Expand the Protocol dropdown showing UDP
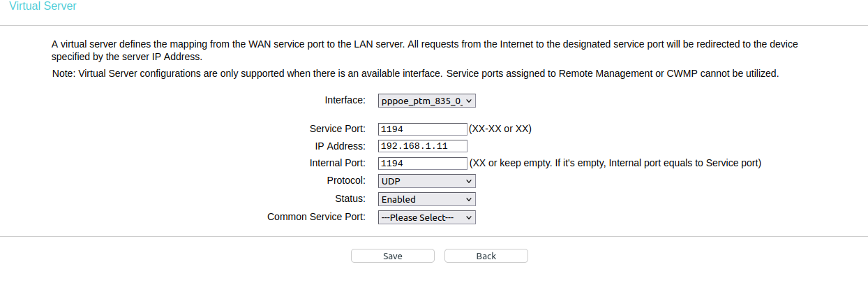Viewport: 868px width, 297px height. (x=426, y=181)
